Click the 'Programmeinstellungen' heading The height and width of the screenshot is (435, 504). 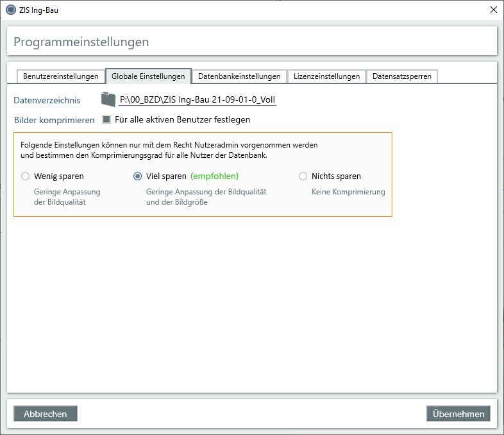[81, 42]
